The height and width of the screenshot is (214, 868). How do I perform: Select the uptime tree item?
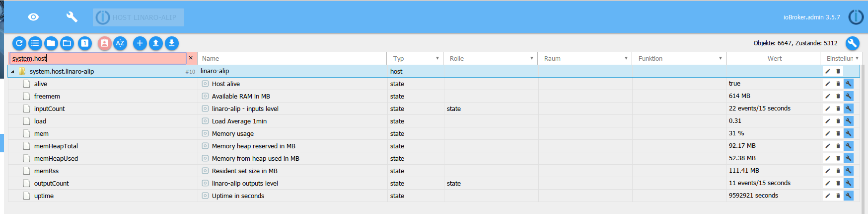(x=44, y=196)
